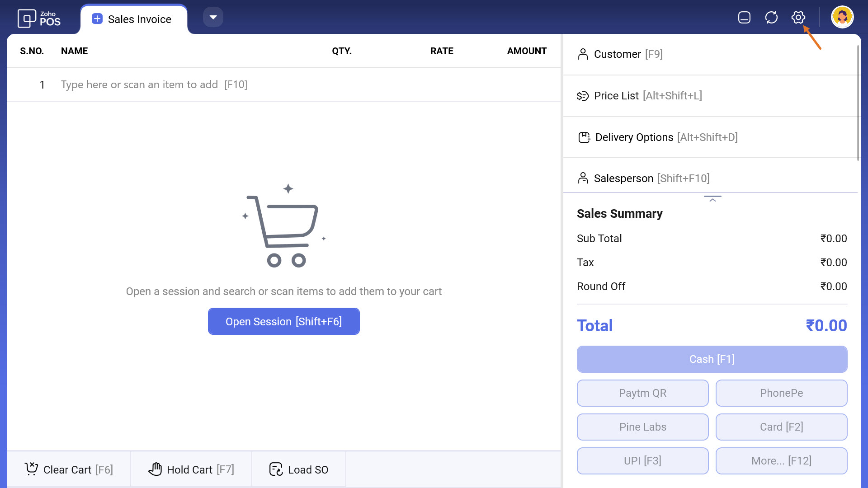The image size is (868, 488).
Task: Pay with Cash button
Action: tap(712, 359)
